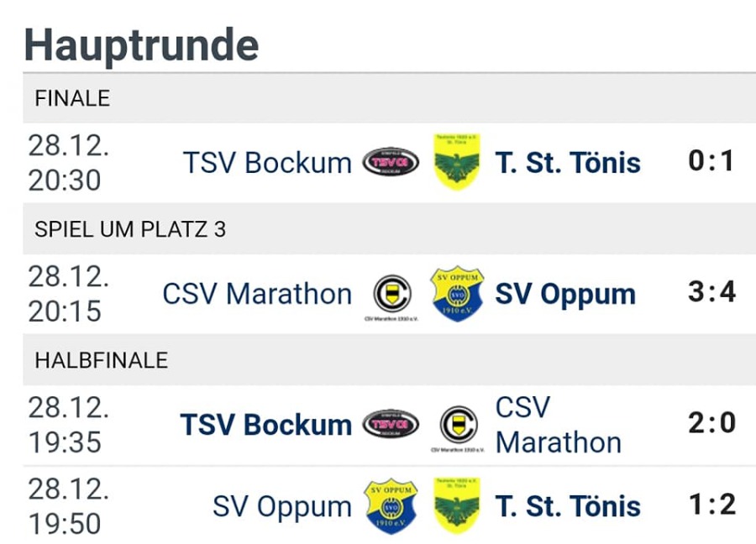
Task: Open SV Oppum name in the 19:50 semifinal
Action: pyautogui.click(x=282, y=507)
